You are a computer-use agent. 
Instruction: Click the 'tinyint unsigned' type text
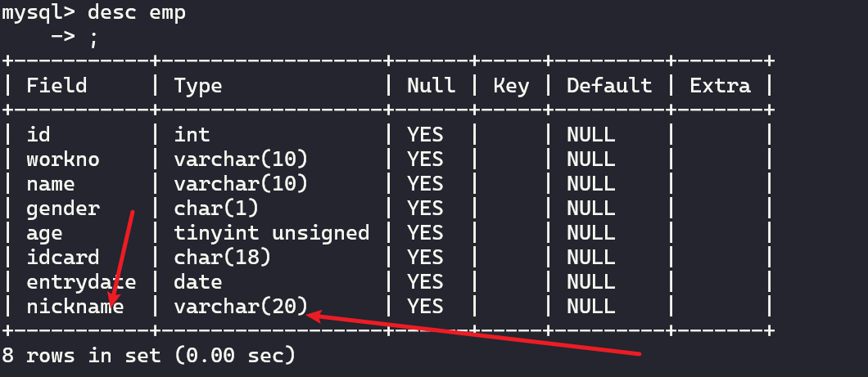(272, 232)
